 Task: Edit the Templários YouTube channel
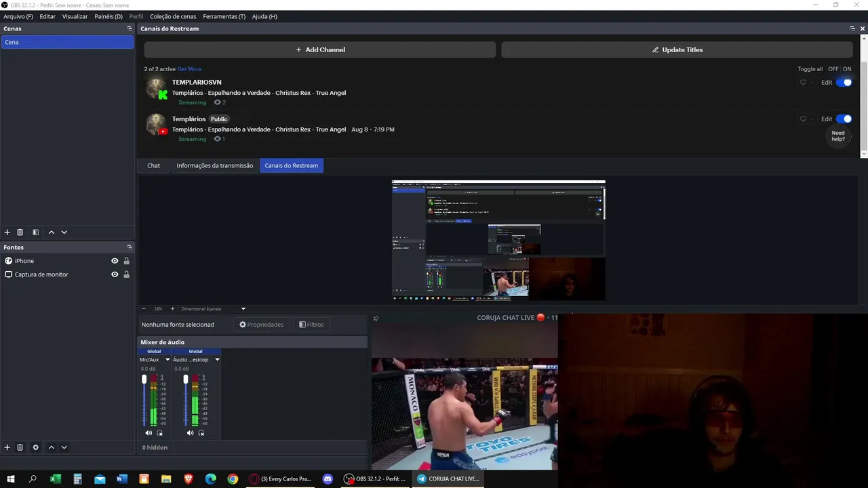click(827, 119)
